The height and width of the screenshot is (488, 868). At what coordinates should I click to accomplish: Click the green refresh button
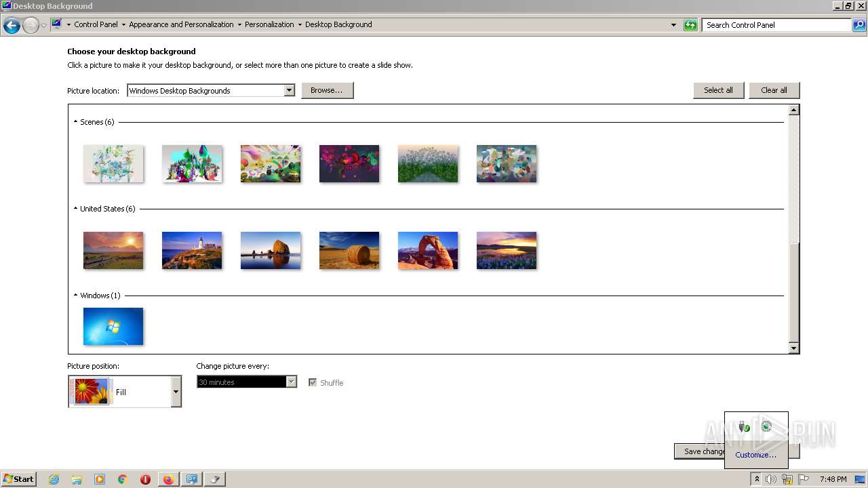(x=690, y=25)
